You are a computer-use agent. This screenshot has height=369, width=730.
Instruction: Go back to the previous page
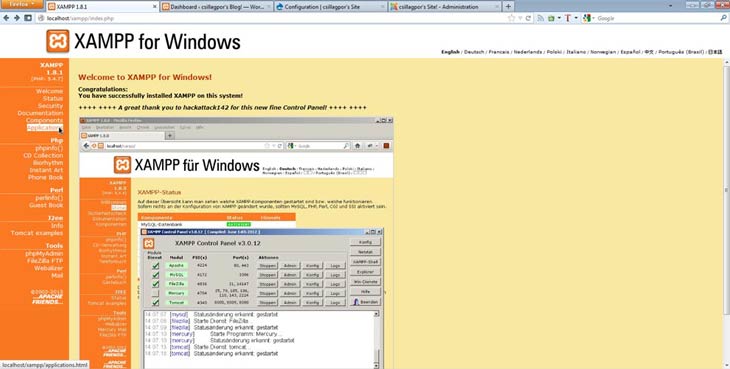[x=7, y=18]
